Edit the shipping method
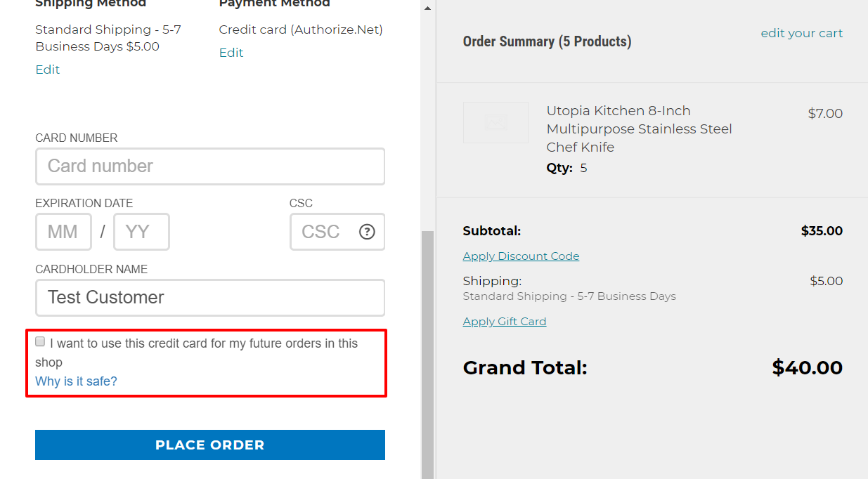 [48, 70]
